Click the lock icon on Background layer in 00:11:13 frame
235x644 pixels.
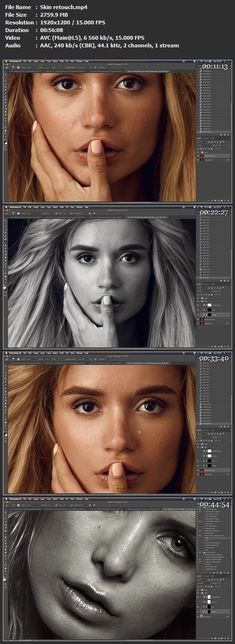(228, 160)
